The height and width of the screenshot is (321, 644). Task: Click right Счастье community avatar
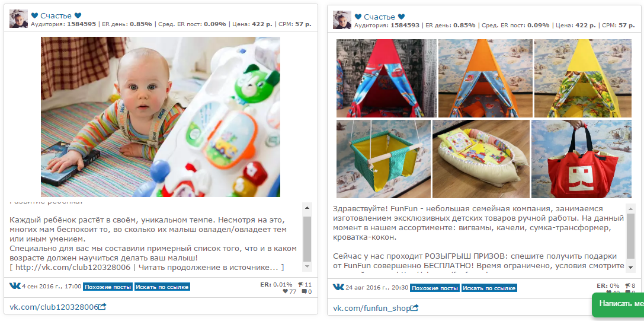tap(342, 20)
